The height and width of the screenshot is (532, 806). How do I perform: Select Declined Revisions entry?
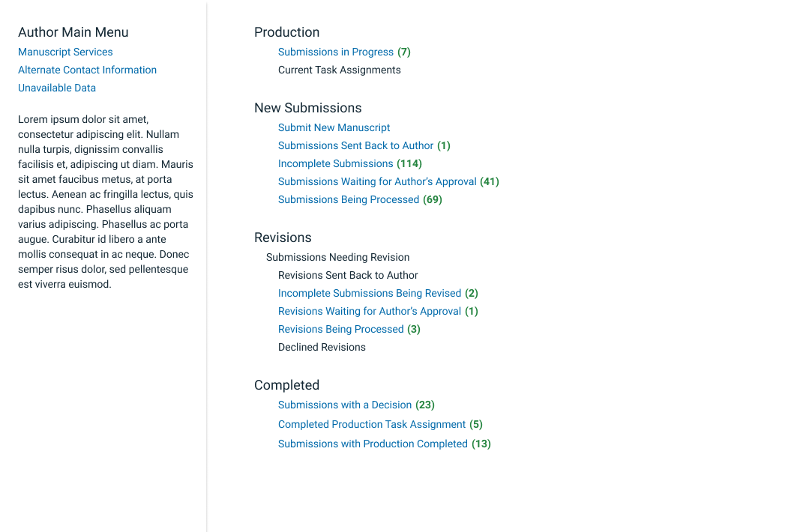point(322,347)
